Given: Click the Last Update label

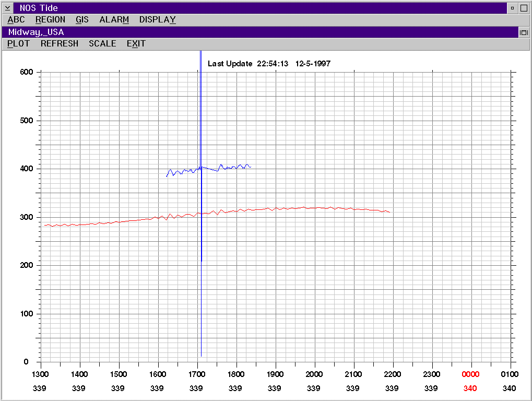Looking at the screenshot, I should coord(230,64).
